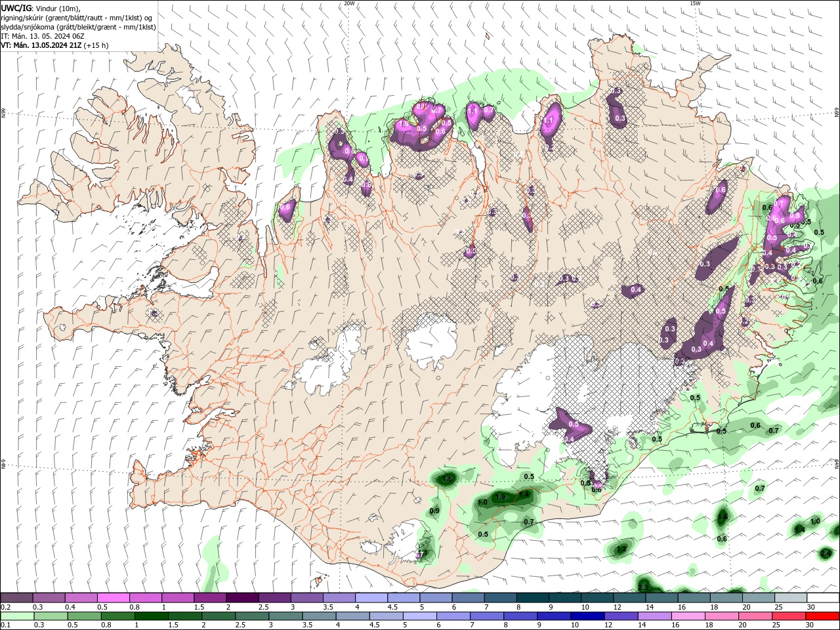Viewport: 840px width, 630px height.
Task: Click the grey-purple snow-scale swatch at 0.2
Action: [16, 598]
